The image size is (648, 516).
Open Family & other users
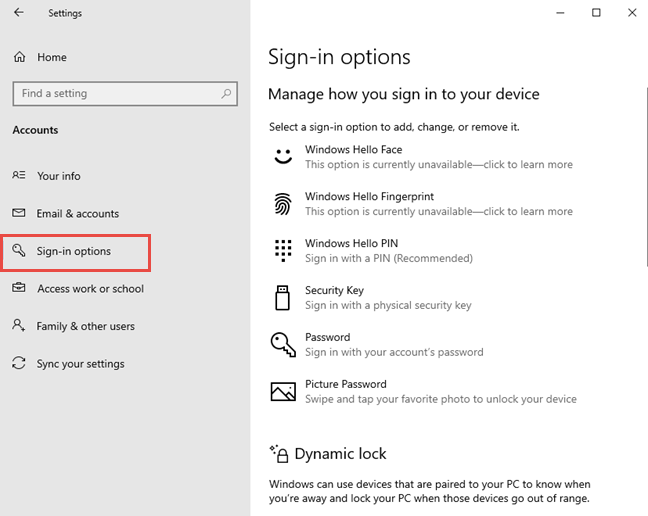[x=86, y=326]
